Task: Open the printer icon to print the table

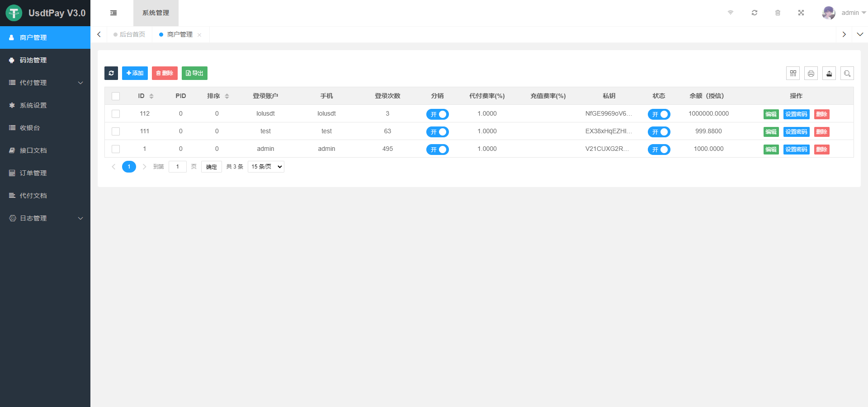Action: tap(811, 73)
